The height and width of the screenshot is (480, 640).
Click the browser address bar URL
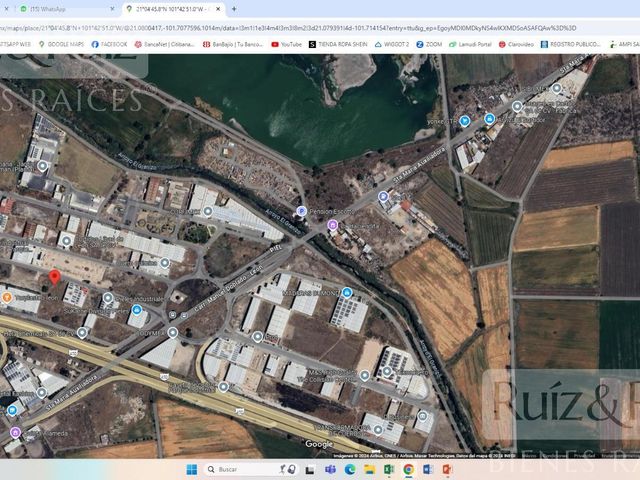coord(288,28)
